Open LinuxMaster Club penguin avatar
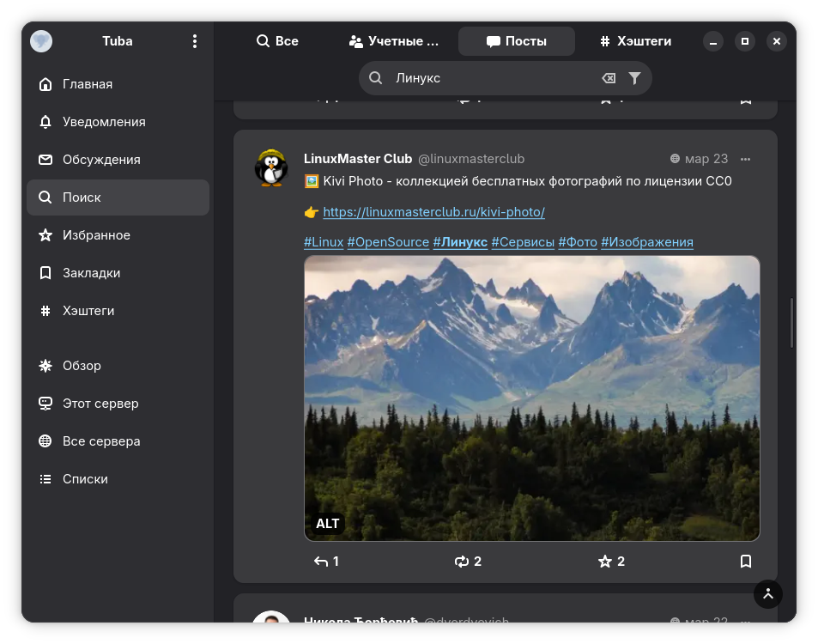Image resolution: width=818 pixels, height=644 pixels. pyautogui.click(x=271, y=168)
